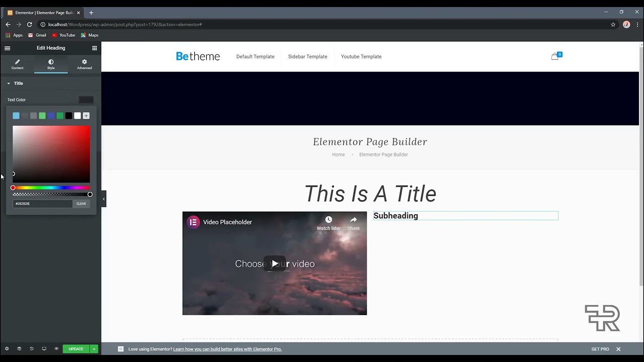
Task: Click the browser back arrow
Action: point(8,25)
